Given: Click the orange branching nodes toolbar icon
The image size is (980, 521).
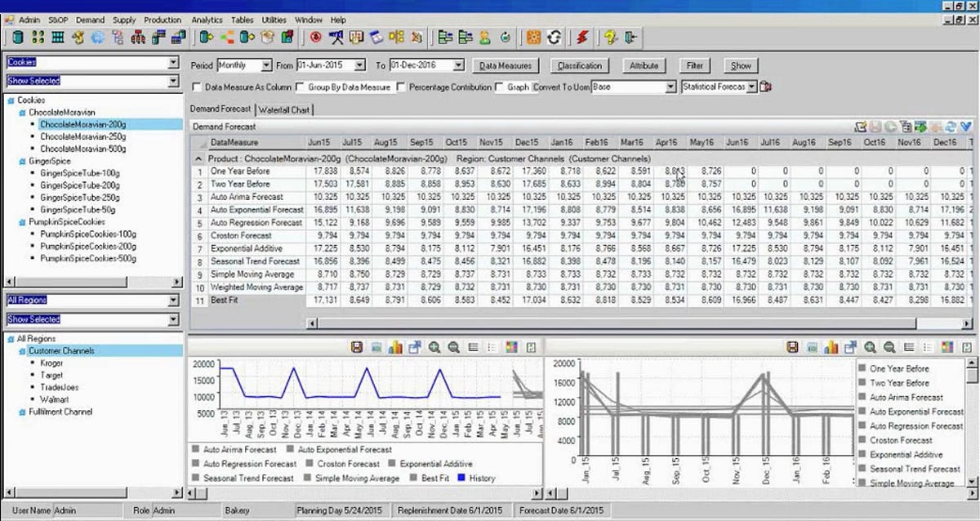Looking at the screenshot, I should (x=226, y=38).
